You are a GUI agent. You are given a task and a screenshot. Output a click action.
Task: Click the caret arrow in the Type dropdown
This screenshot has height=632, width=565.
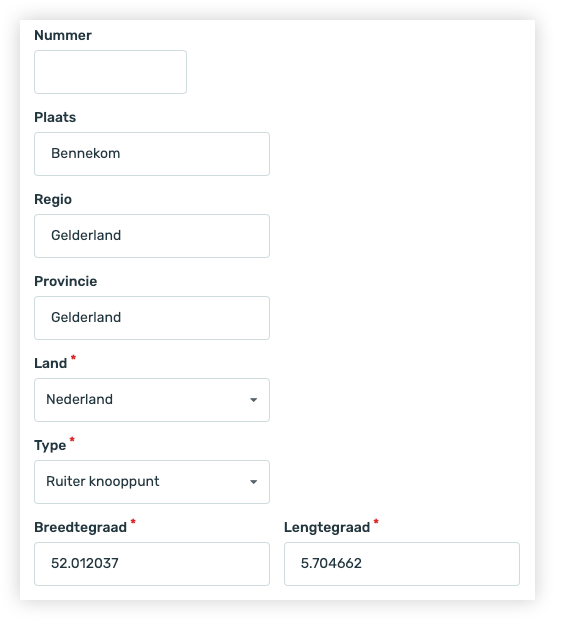tap(253, 482)
